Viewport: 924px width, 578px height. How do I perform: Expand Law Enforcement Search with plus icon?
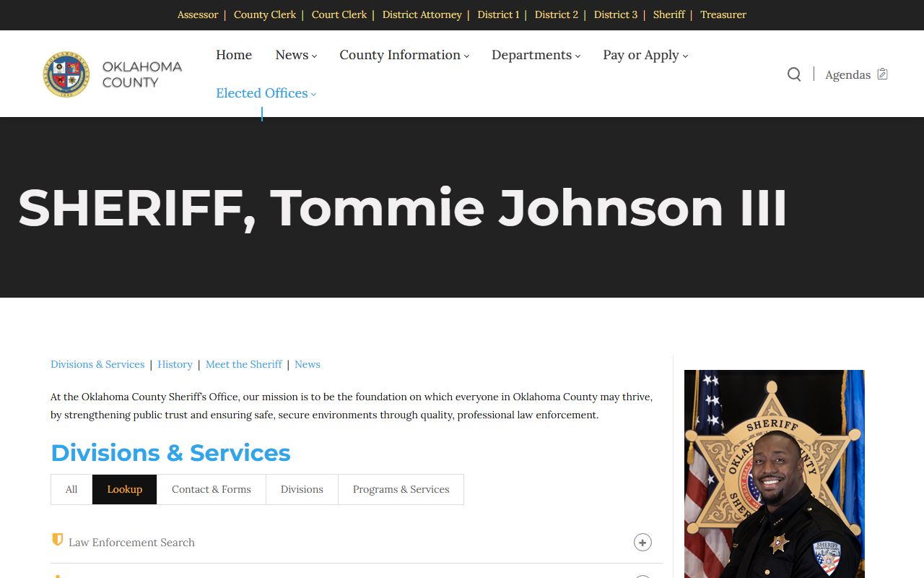[642, 542]
